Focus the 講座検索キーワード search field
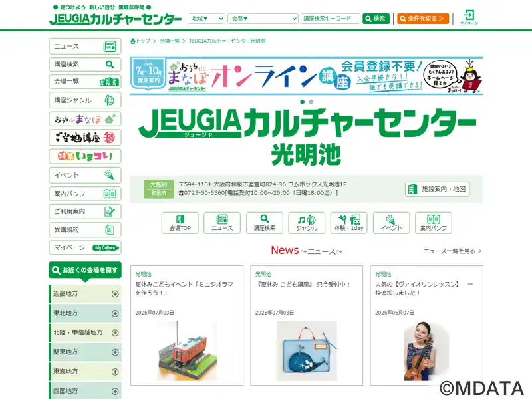532x399 pixels. (x=330, y=19)
